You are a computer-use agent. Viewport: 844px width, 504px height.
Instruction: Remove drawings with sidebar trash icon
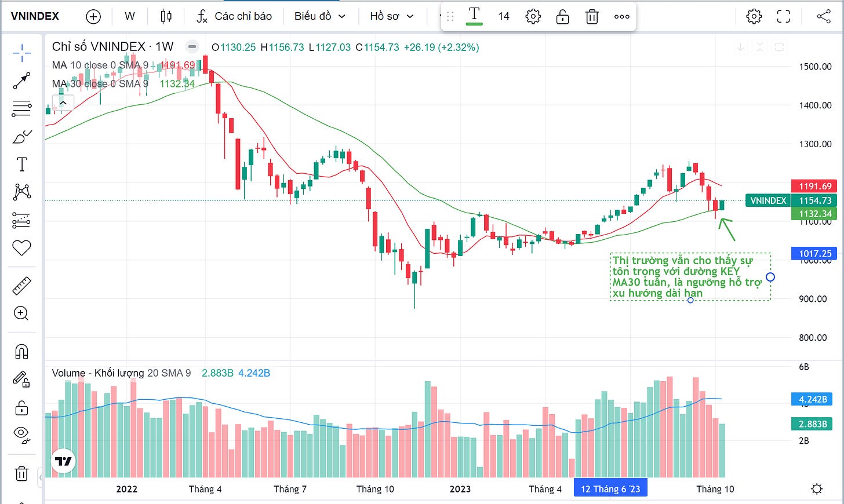(x=21, y=473)
